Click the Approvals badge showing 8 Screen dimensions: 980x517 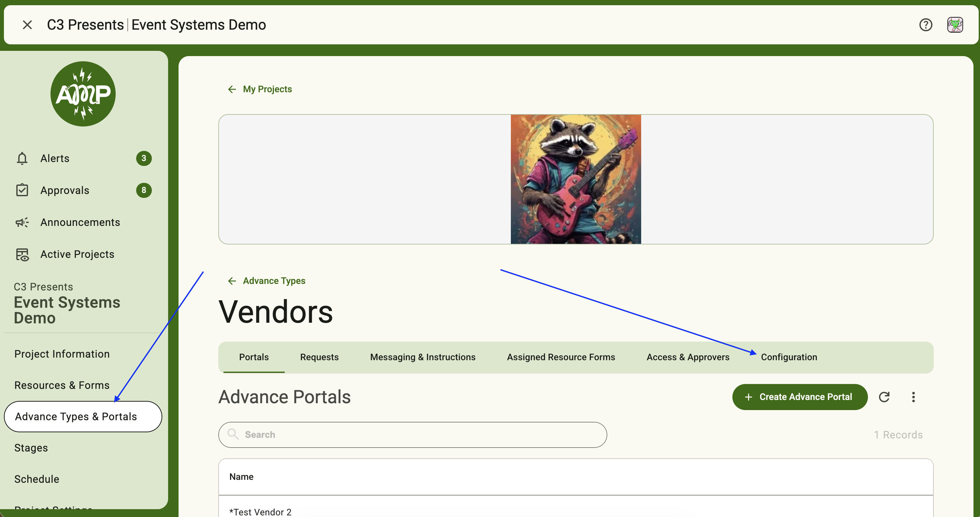144,190
